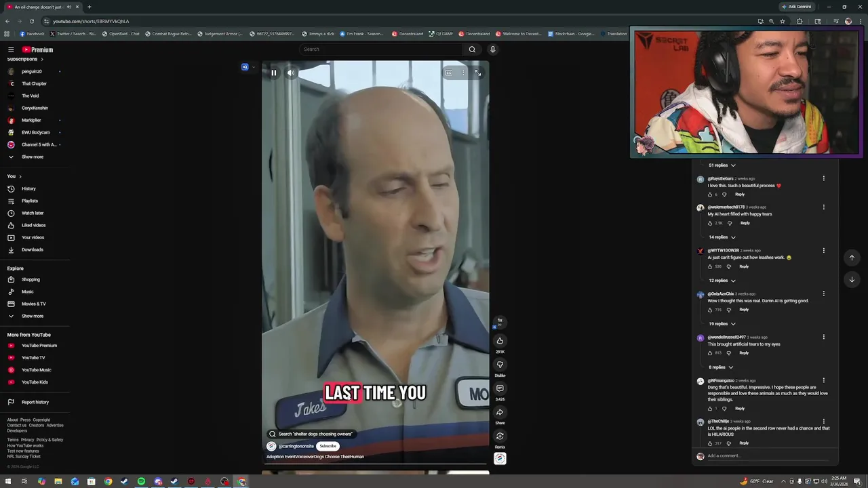Viewport: 868px width, 488px height.
Task: Remix this Short
Action: coord(500,436)
